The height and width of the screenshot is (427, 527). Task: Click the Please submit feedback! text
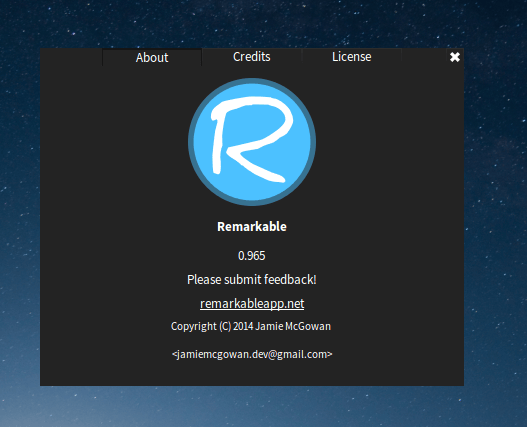click(252, 280)
